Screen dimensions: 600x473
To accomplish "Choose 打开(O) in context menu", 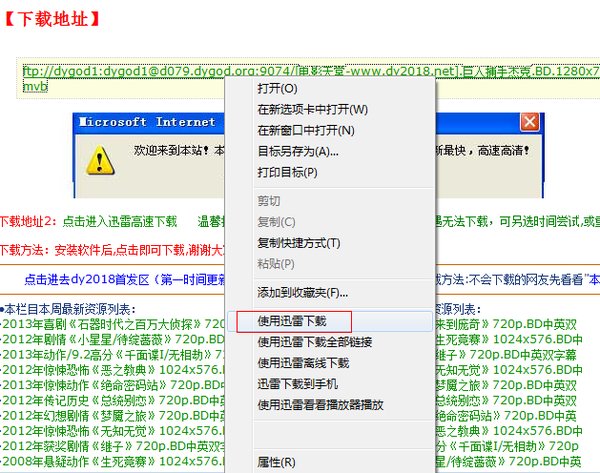I will pyautogui.click(x=277, y=89).
